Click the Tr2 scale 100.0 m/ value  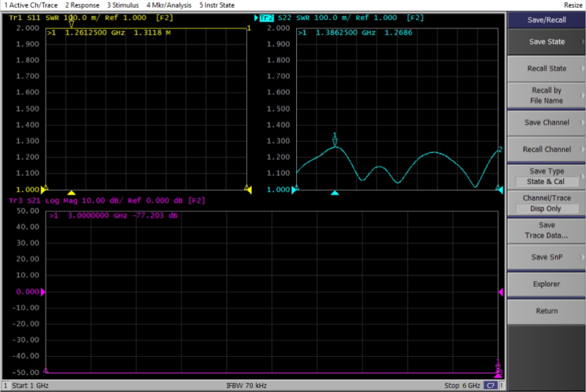[332, 17]
